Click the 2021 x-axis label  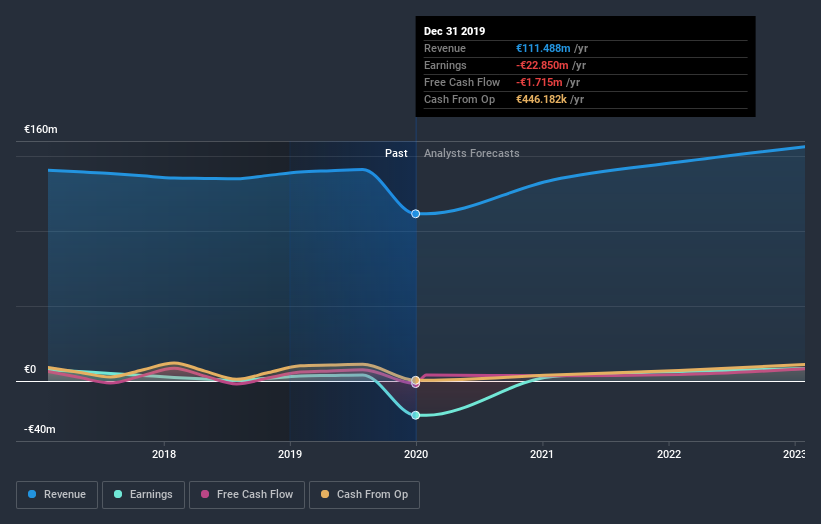[542, 454]
